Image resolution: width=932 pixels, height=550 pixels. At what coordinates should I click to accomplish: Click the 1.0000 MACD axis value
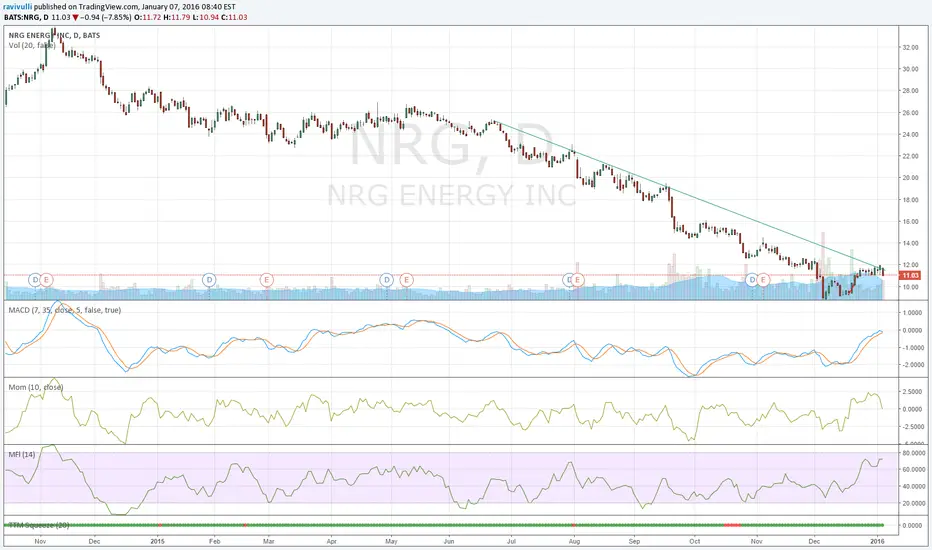pyautogui.click(x=912, y=313)
